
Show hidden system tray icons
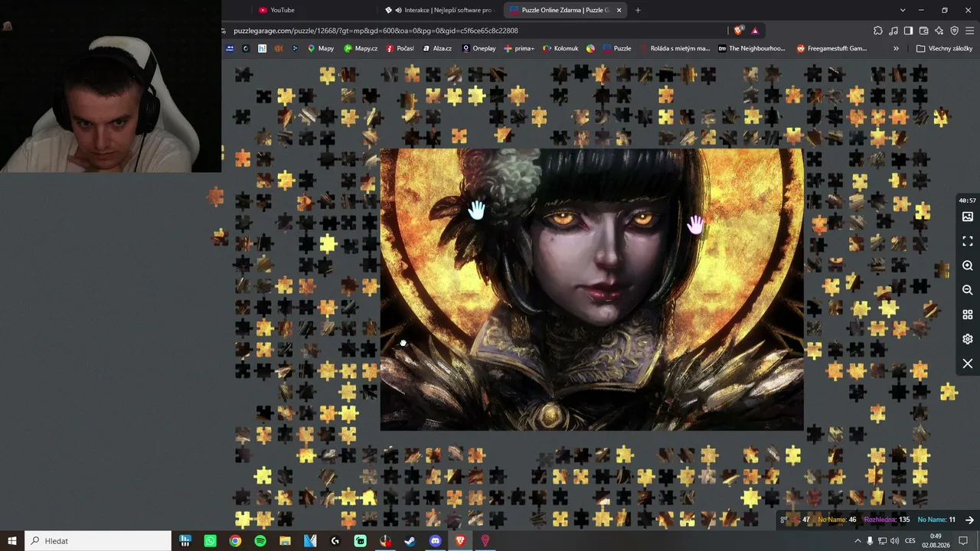click(857, 541)
